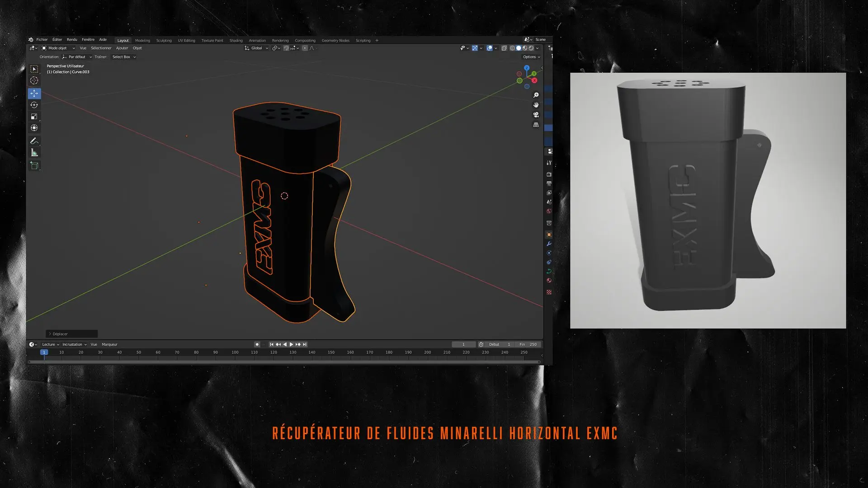Select the Scale tool

(x=34, y=117)
